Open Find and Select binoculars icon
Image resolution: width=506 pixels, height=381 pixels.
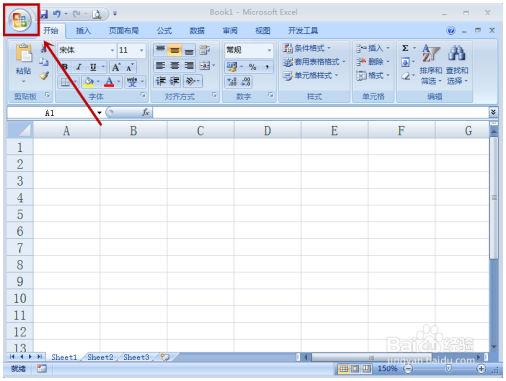click(457, 53)
